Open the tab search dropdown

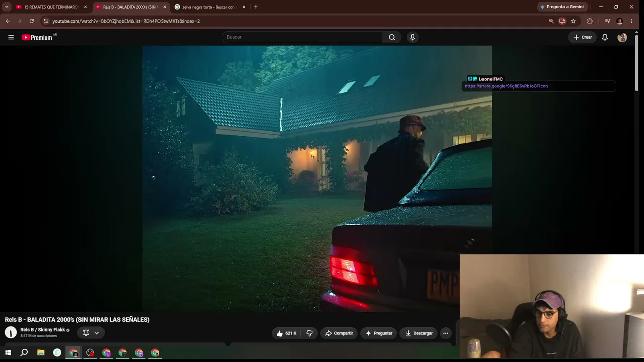7,7
